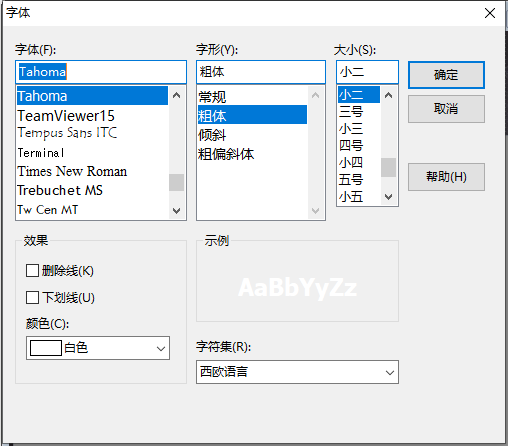Screen dimensions: 508x446
Task: Select Tw Cen MT font
Action: [x=92, y=210]
